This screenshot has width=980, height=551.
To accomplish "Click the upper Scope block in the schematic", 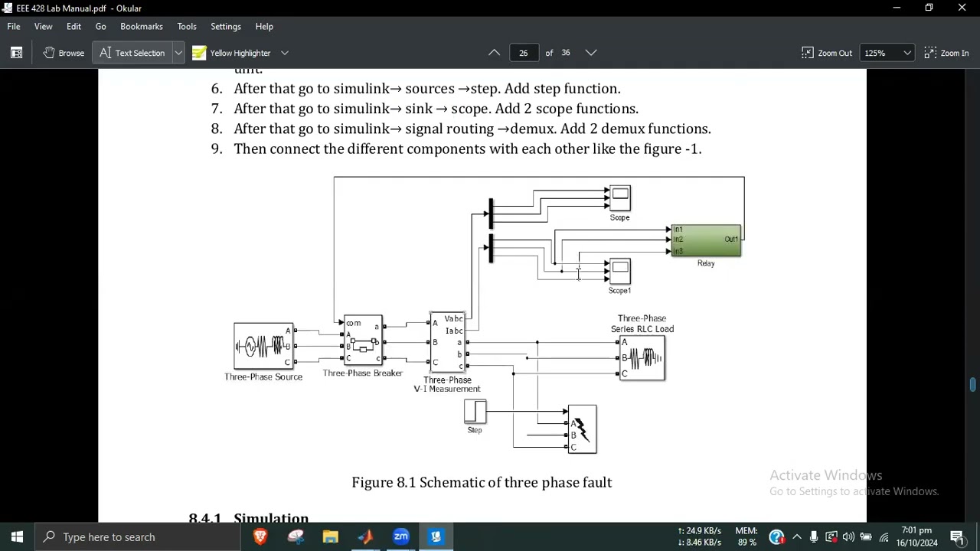I will tap(620, 198).
